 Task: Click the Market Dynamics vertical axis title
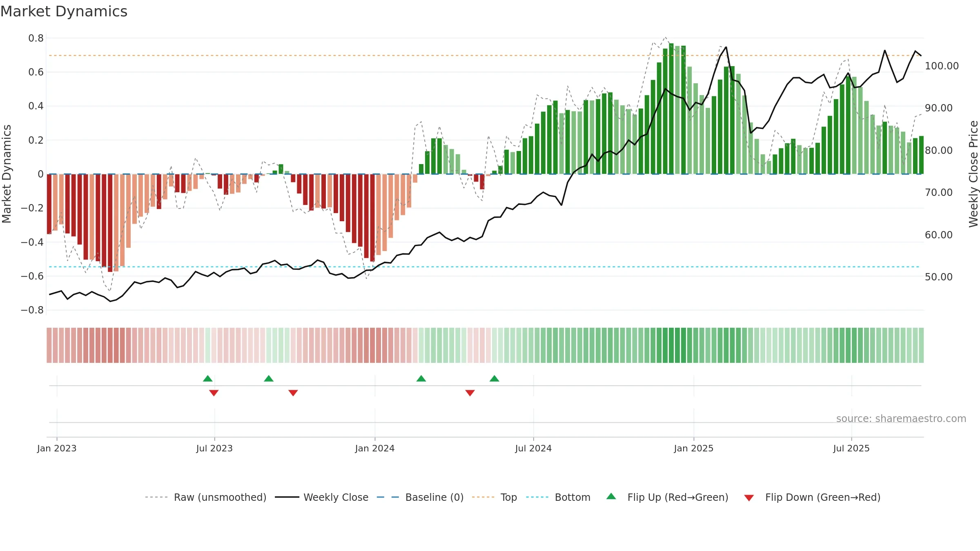(7, 174)
